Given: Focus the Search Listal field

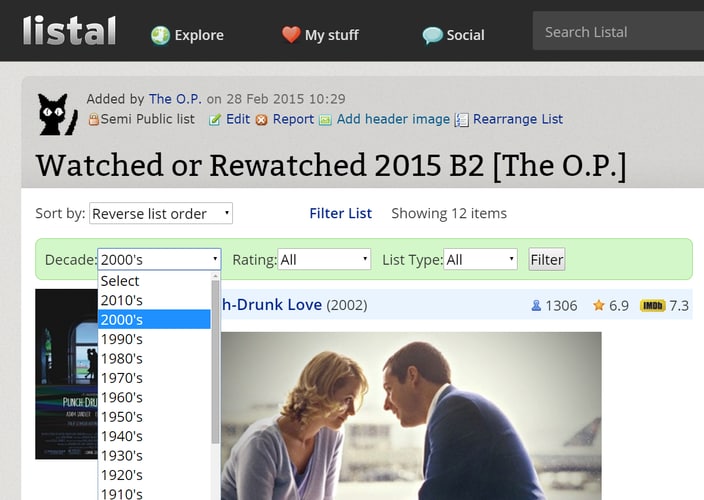Looking at the screenshot, I should [618, 31].
